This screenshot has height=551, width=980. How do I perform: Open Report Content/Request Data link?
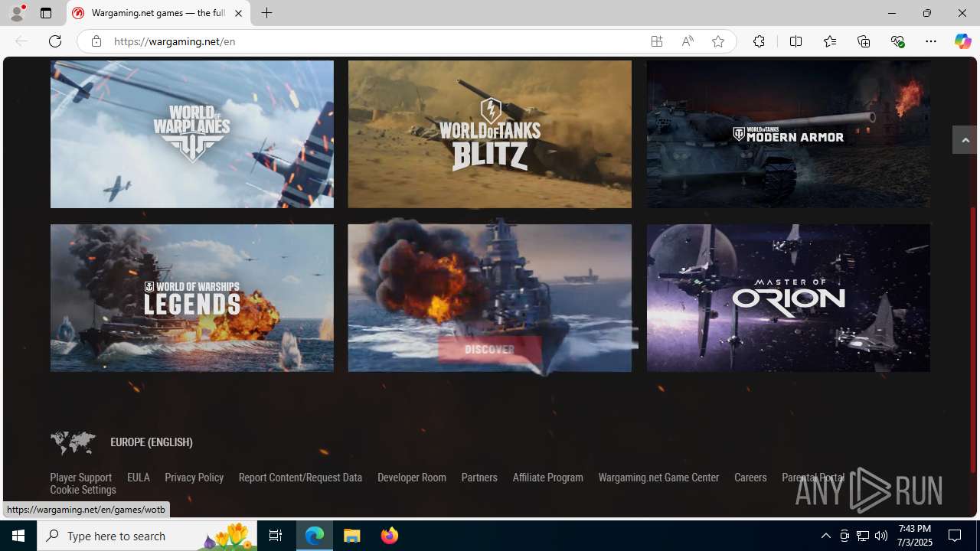pos(300,478)
